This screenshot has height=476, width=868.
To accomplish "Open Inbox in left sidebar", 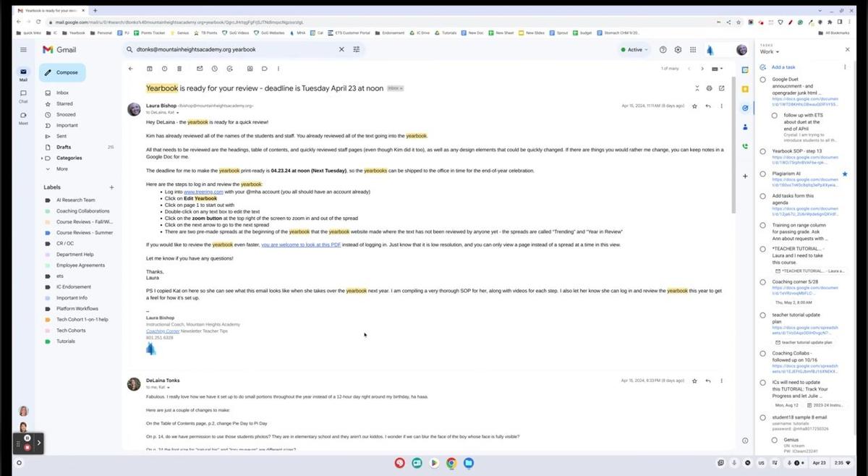I will 63,93.
